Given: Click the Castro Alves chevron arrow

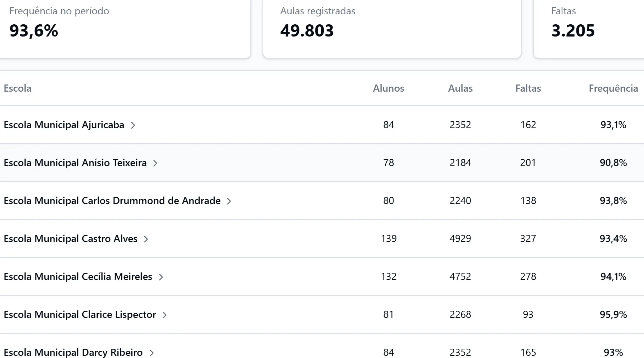Looking at the screenshot, I should click(146, 239).
